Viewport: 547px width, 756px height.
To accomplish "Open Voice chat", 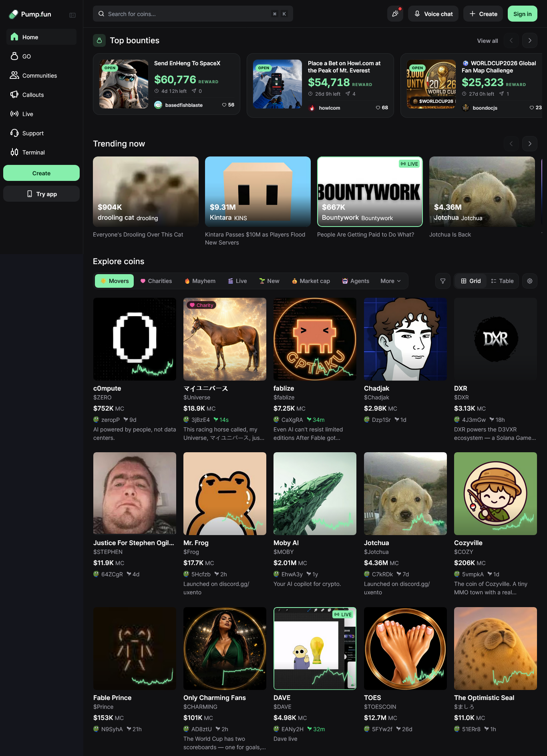I will click(433, 14).
